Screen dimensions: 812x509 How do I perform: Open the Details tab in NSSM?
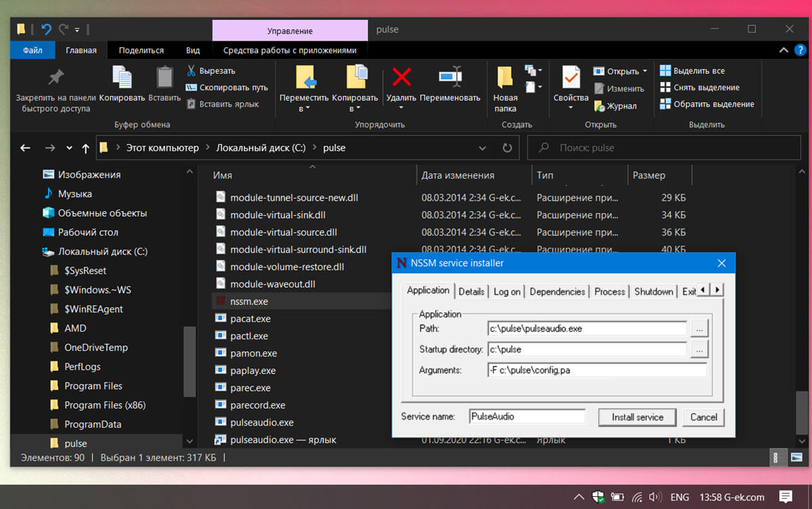[472, 292]
